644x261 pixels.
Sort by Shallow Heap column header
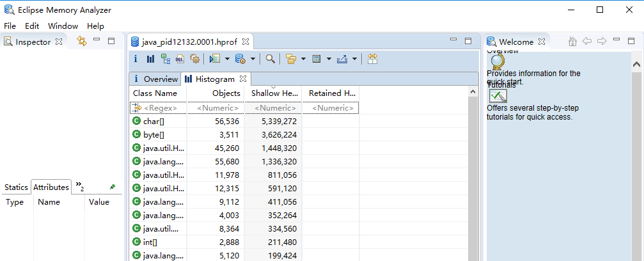273,93
